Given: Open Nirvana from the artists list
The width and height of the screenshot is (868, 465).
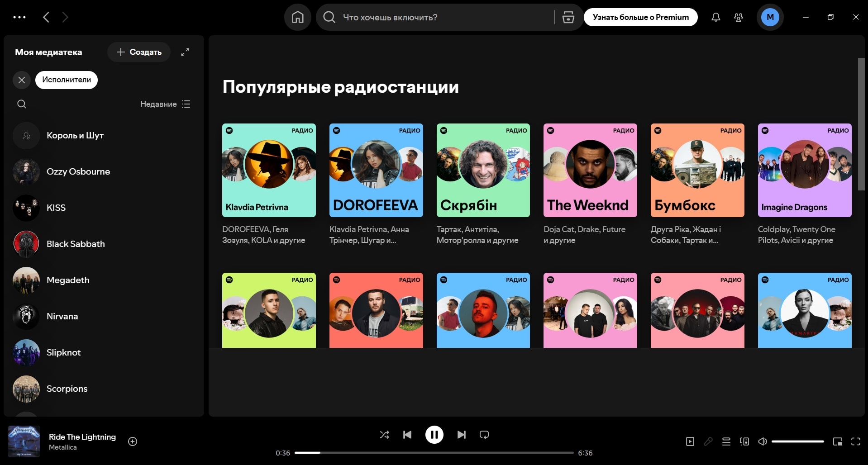Looking at the screenshot, I should (x=104, y=316).
